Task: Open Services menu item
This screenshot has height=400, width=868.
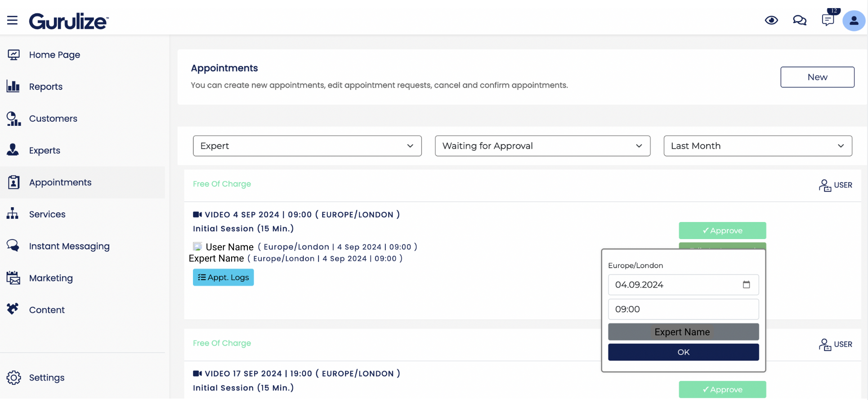Action: pyautogui.click(x=47, y=214)
